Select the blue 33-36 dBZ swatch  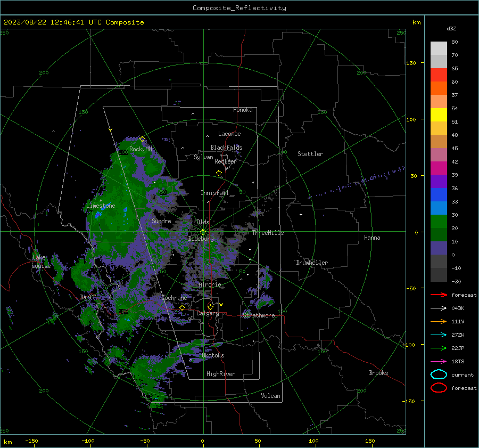point(439,195)
